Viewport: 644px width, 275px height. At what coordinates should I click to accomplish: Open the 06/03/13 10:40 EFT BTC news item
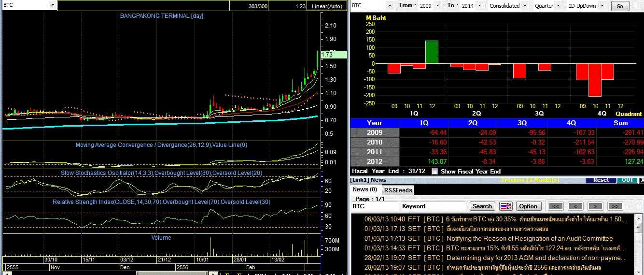(x=495, y=219)
